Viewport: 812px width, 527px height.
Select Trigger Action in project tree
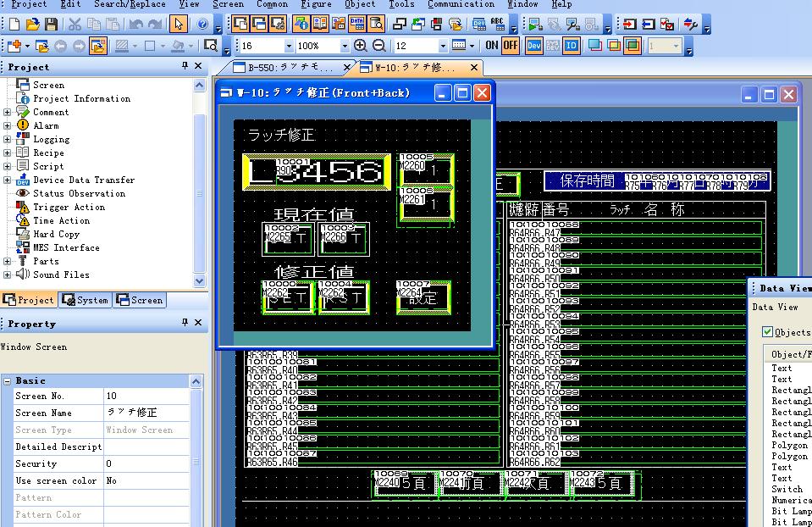[x=69, y=207]
